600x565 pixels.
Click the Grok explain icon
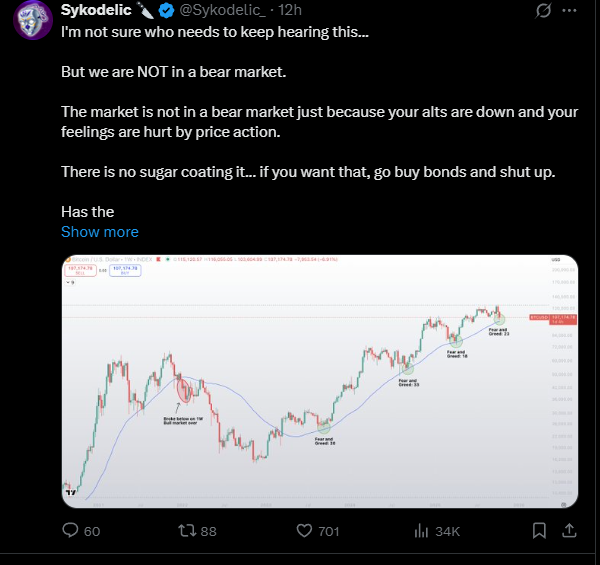pyautogui.click(x=544, y=10)
